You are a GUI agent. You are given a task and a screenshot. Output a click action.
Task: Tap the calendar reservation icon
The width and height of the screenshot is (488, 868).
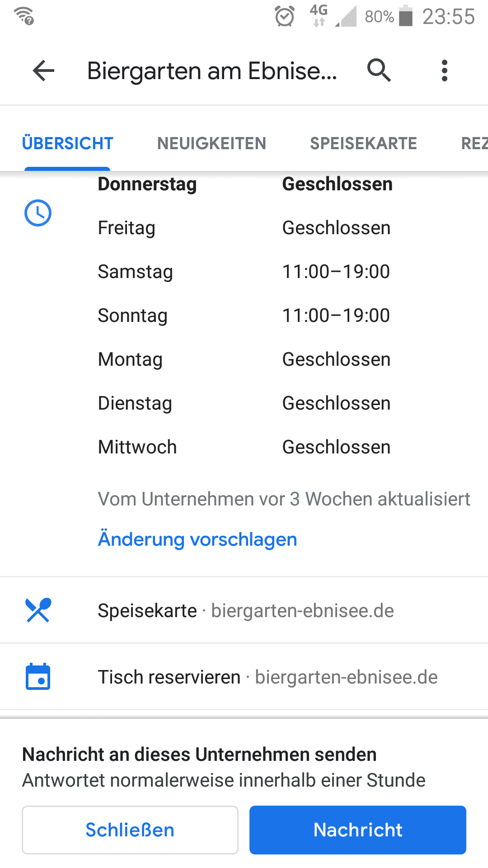(38, 677)
